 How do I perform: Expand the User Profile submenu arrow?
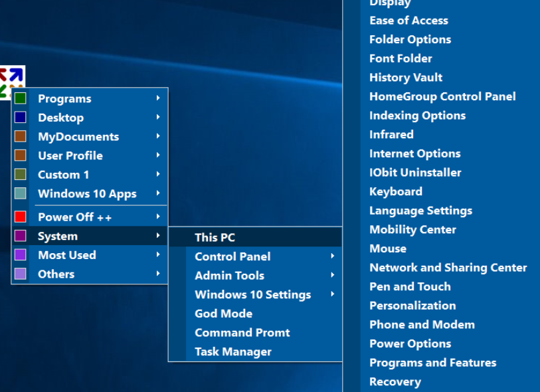click(x=158, y=155)
